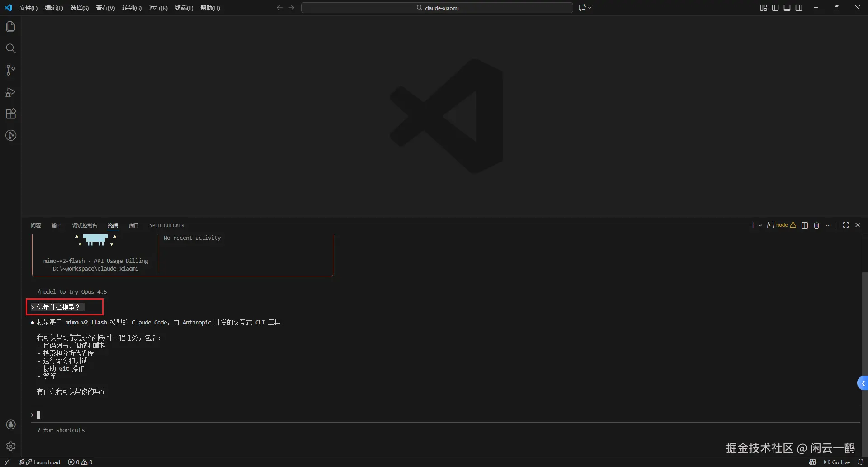Image resolution: width=868 pixels, height=467 pixels.
Task: Focus the terminal prompt input line
Action: coord(445,415)
